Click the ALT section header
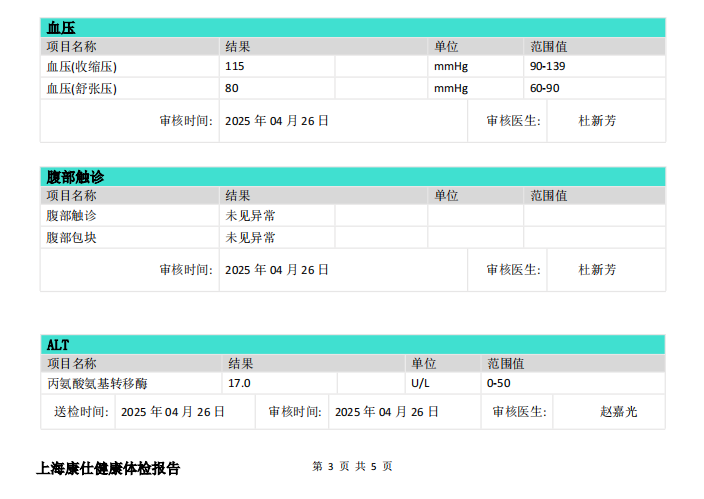This screenshot has width=704, height=499. (58, 344)
